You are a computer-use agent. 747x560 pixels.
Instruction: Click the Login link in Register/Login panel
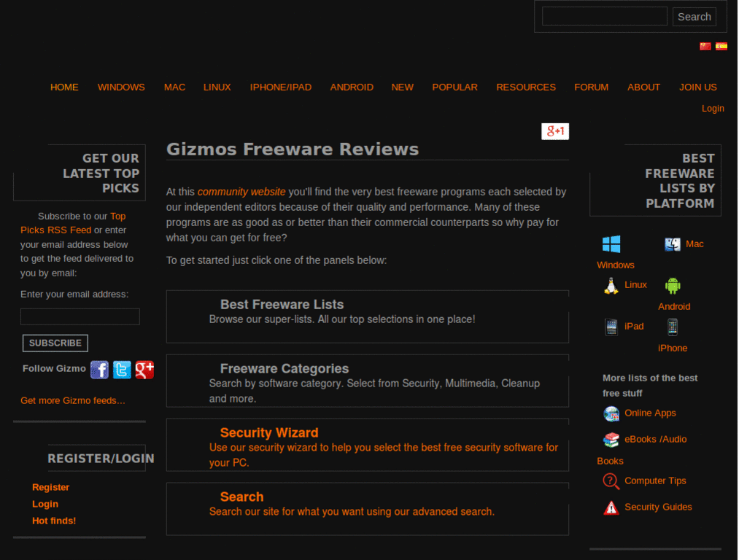(x=45, y=504)
